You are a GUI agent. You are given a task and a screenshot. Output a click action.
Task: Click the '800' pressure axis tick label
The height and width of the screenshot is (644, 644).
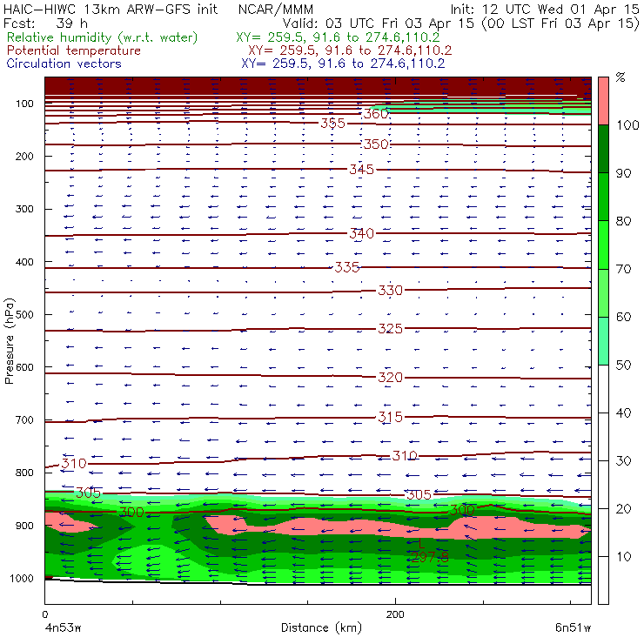[24, 473]
